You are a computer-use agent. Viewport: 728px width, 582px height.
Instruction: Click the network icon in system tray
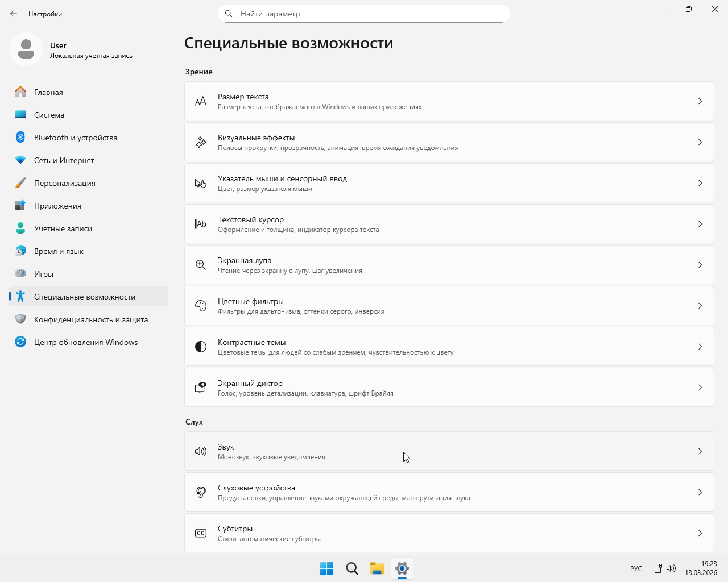point(657,568)
